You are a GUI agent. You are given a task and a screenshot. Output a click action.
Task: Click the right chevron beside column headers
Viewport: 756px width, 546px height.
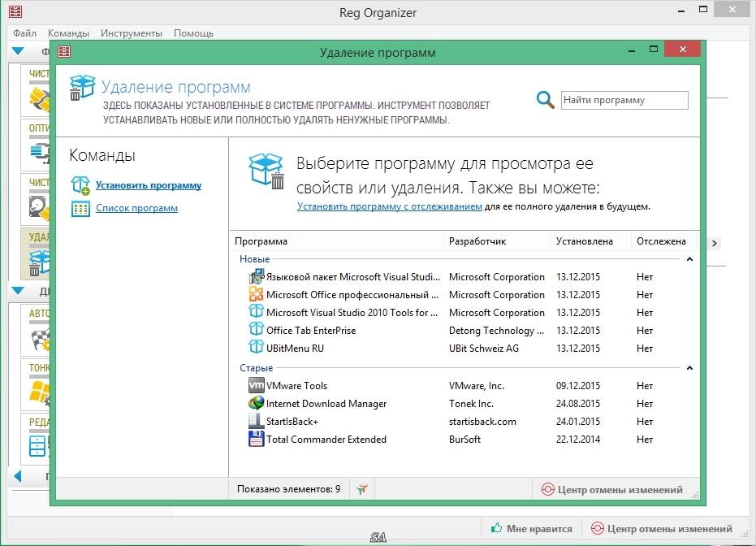coord(715,243)
